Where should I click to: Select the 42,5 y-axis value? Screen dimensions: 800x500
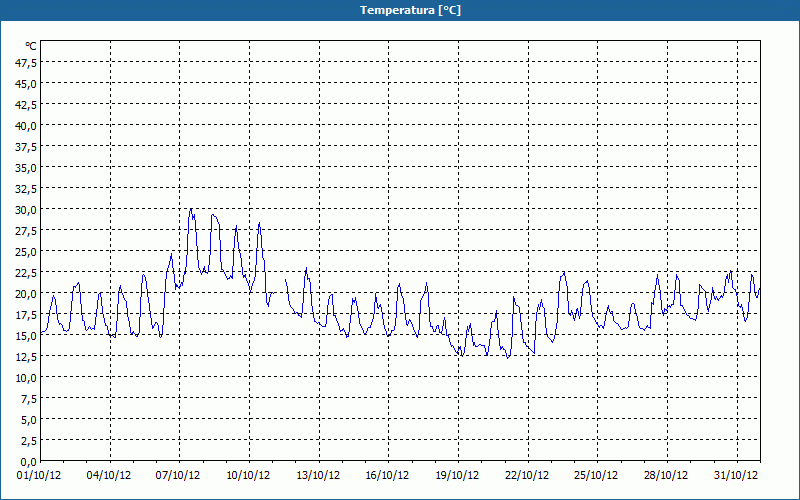point(27,105)
